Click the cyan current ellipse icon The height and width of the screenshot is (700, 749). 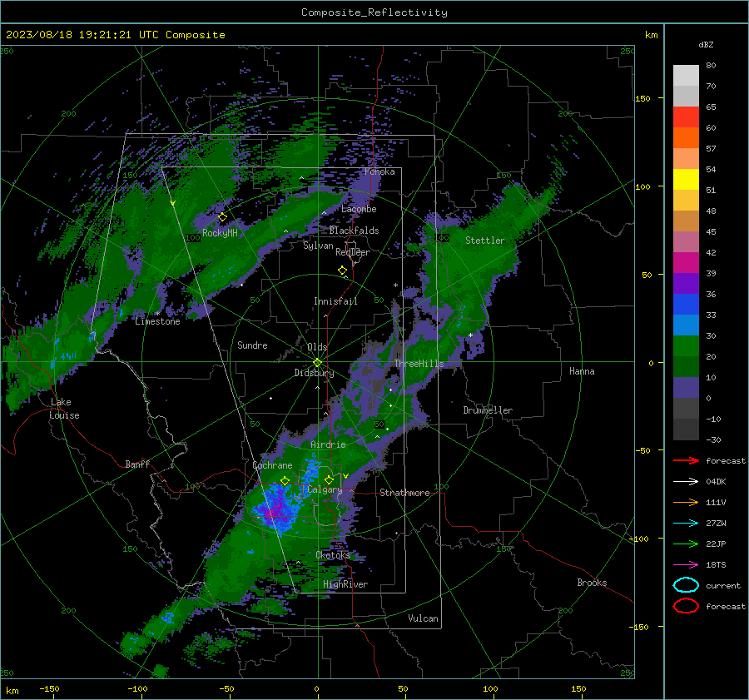click(x=686, y=585)
